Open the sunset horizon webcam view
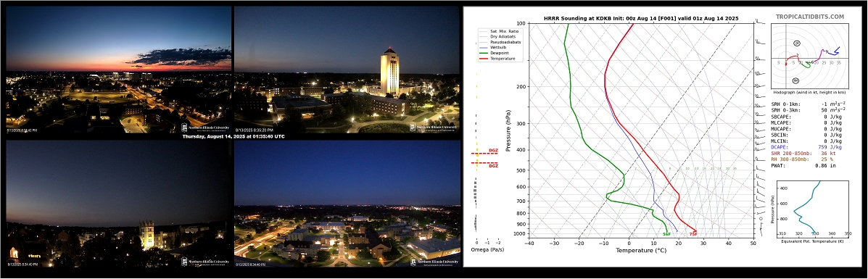Image resolution: width=868 pixels, height=279 pixels. (118, 69)
